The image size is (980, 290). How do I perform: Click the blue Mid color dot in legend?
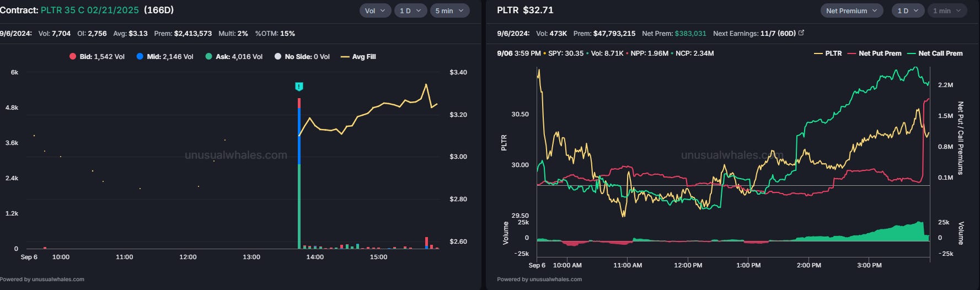coord(140,57)
